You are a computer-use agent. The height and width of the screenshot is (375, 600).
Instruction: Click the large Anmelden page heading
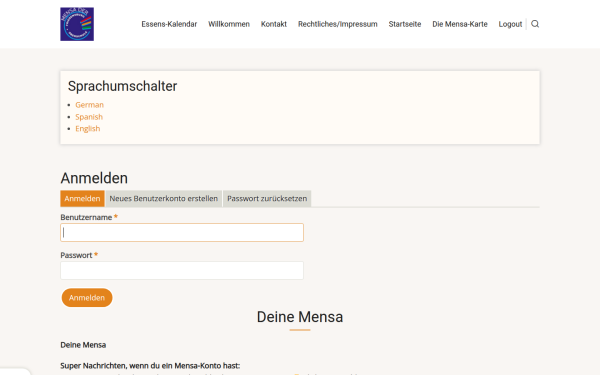(x=94, y=178)
